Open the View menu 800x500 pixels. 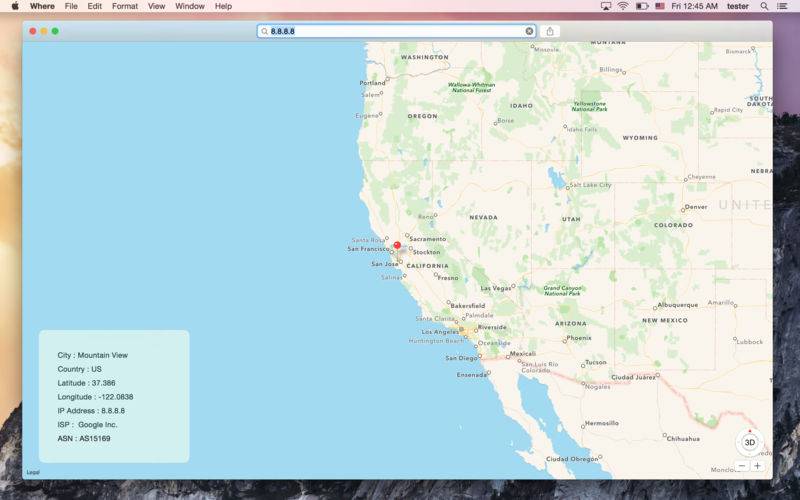(x=156, y=6)
